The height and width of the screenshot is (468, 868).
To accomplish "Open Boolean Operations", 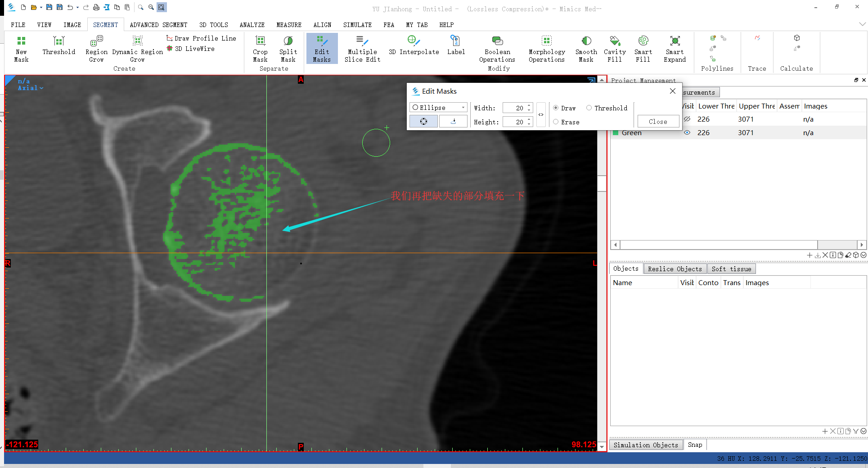I will (497, 49).
